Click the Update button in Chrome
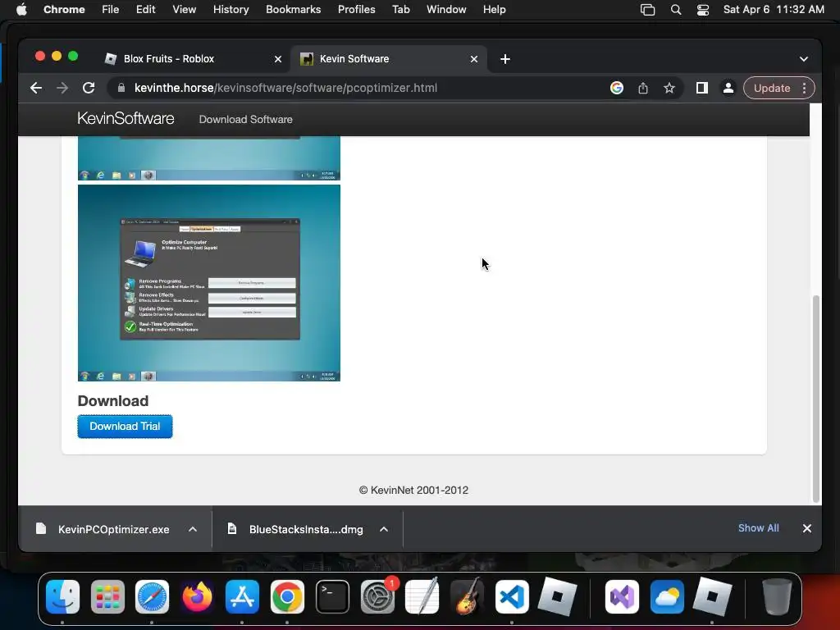The image size is (840, 630). point(772,88)
